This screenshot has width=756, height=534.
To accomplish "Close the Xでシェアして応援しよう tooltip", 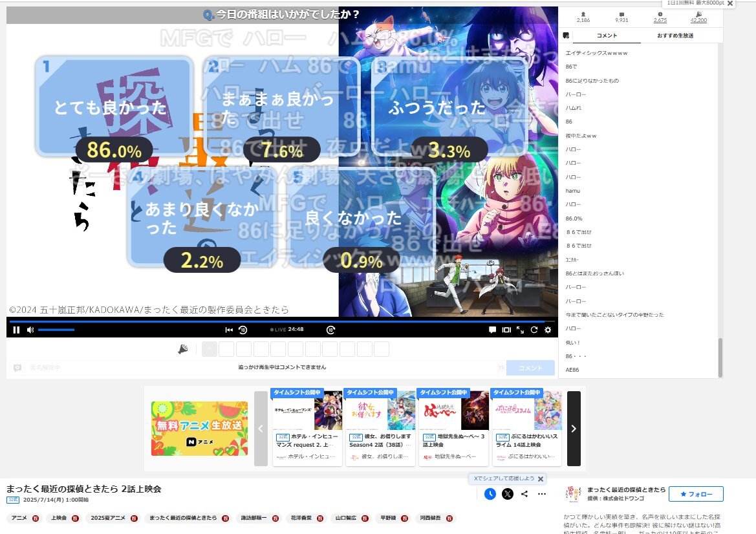I will (x=541, y=479).
